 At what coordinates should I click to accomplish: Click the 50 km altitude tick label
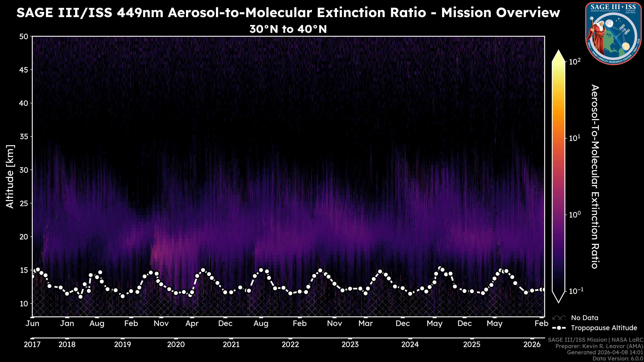24,37
